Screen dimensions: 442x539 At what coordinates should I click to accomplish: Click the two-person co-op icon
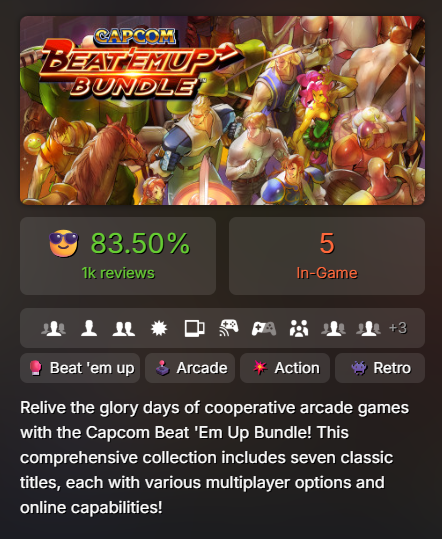(x=124, y=328)
